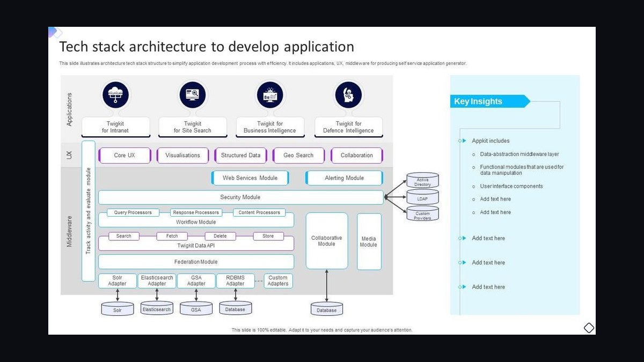Select the User interface components bullet

[511, 186]
